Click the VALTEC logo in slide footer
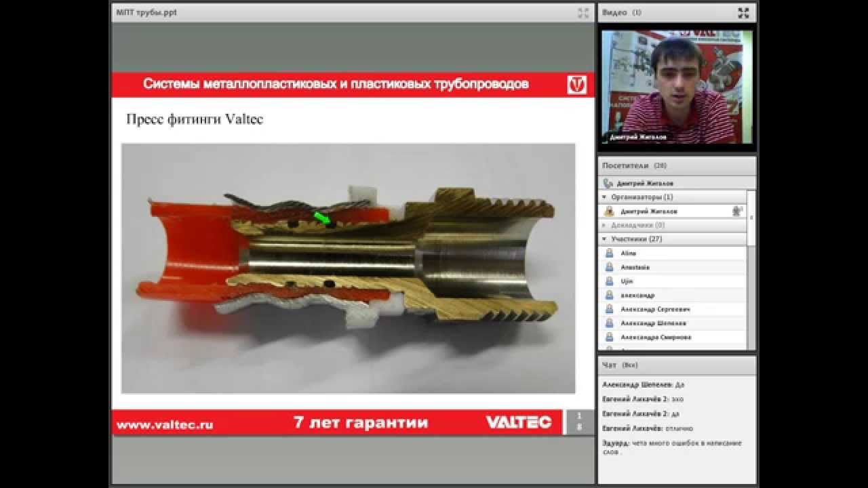Screen dimensions: 868x488 (x=518, y=422)
